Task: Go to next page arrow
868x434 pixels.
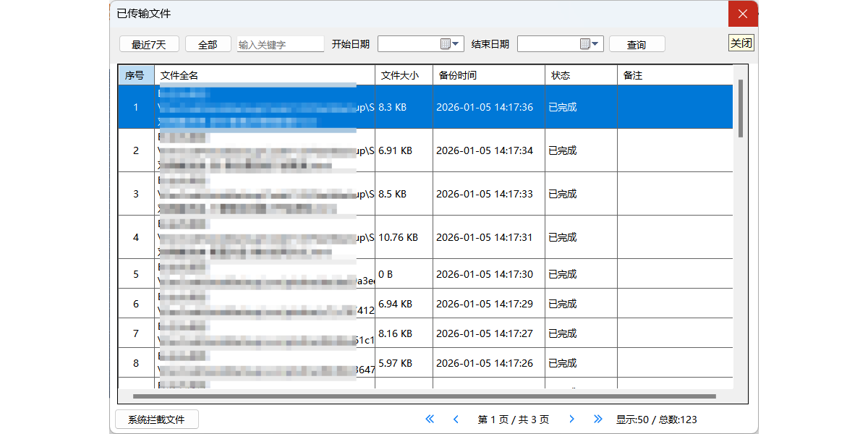Action: pyautogui.click(x=571, y=419)
